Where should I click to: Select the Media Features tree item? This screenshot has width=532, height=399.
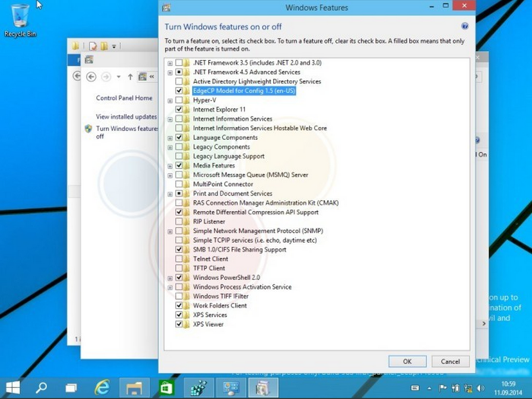point(214,165)
